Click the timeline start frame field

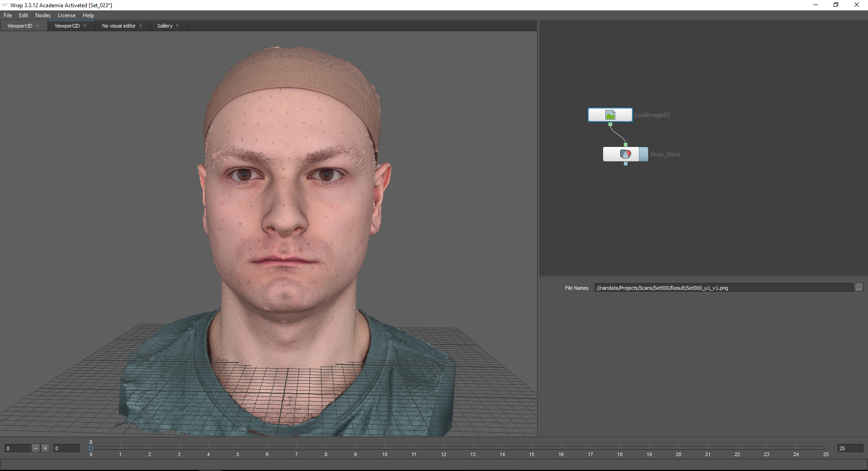(66, 448)
